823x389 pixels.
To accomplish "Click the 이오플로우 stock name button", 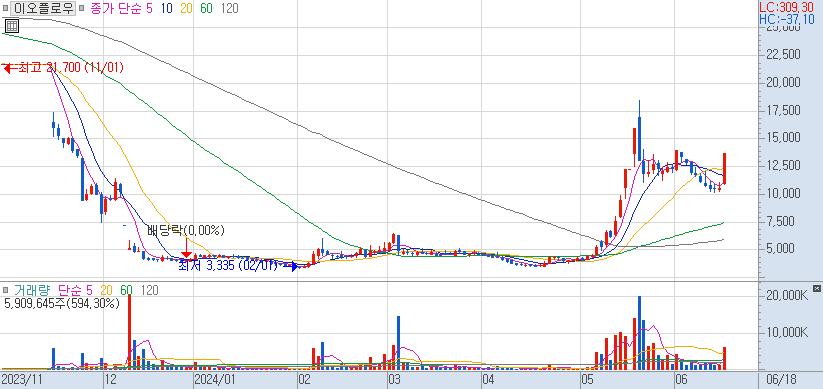I will (x=44, y=8).
